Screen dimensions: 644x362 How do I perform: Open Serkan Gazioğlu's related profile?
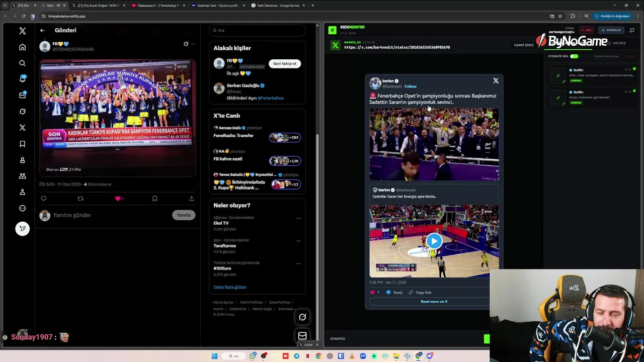click(x=243, y=85)
